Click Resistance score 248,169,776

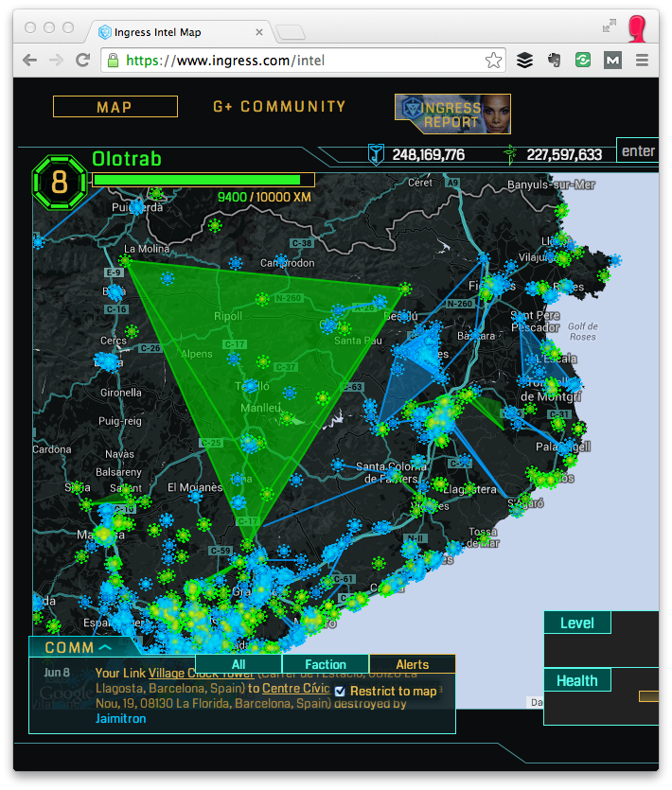[x=429, y=154]
